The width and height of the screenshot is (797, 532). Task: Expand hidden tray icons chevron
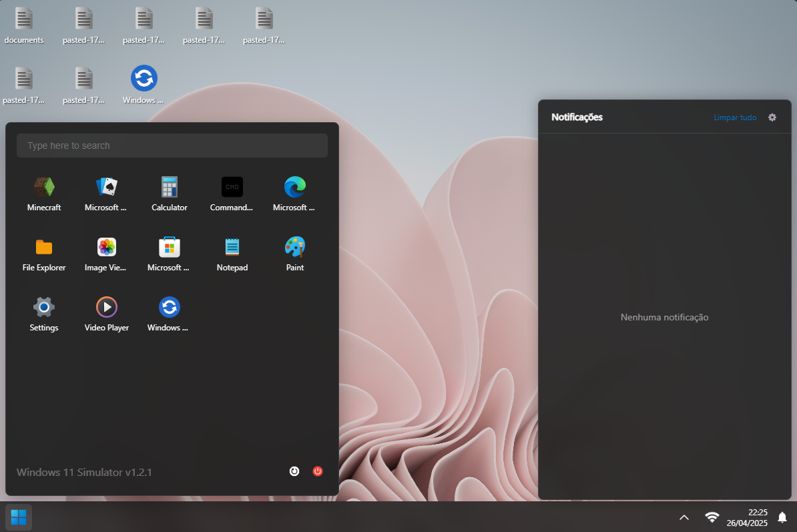684,517
